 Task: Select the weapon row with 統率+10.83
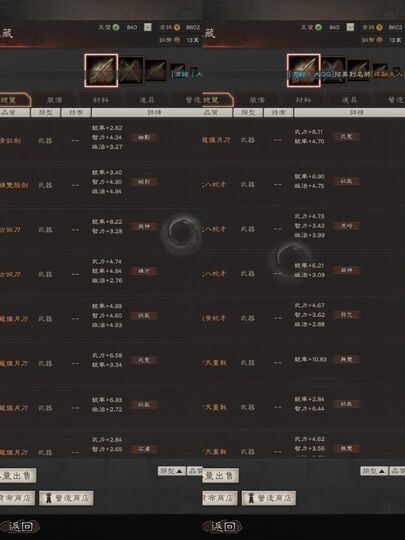click(304, 360)
